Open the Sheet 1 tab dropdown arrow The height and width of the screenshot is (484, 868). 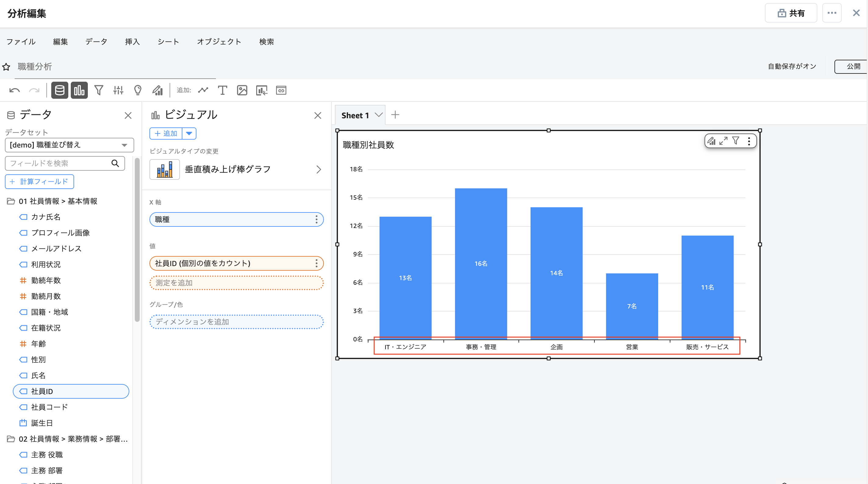[379, 115]
